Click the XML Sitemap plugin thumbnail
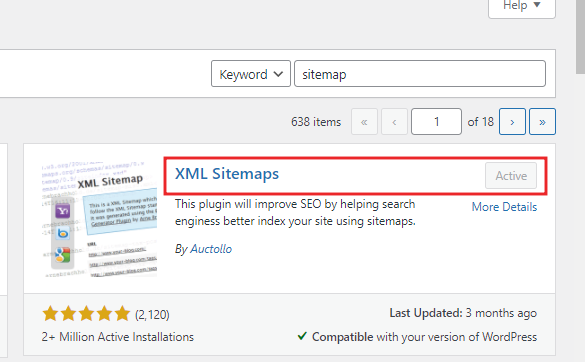The height and width of the screenshot is (362, 585). 99,219
